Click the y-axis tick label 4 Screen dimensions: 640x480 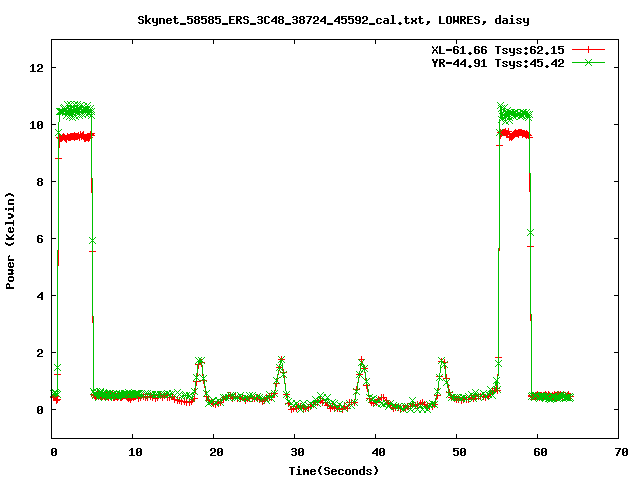point(40,296)
